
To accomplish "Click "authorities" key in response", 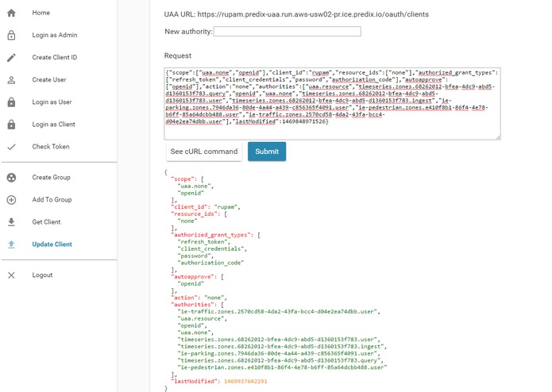I will (194, 305).
